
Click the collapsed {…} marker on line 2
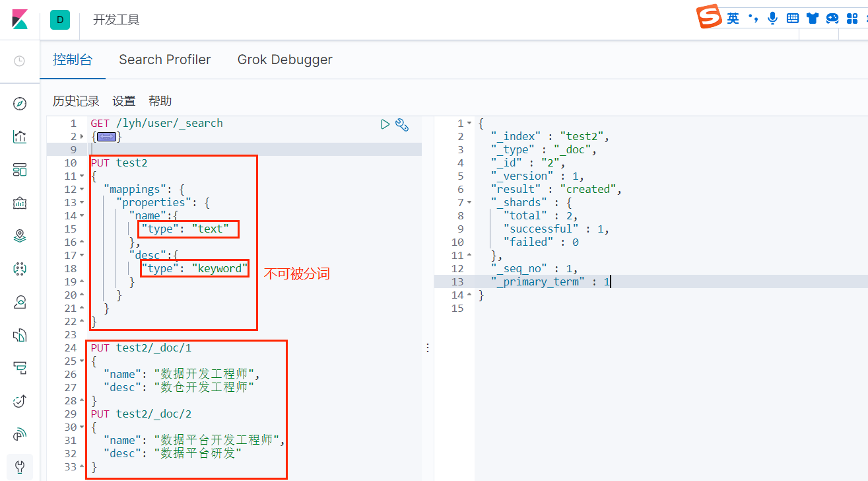point(106,137)
